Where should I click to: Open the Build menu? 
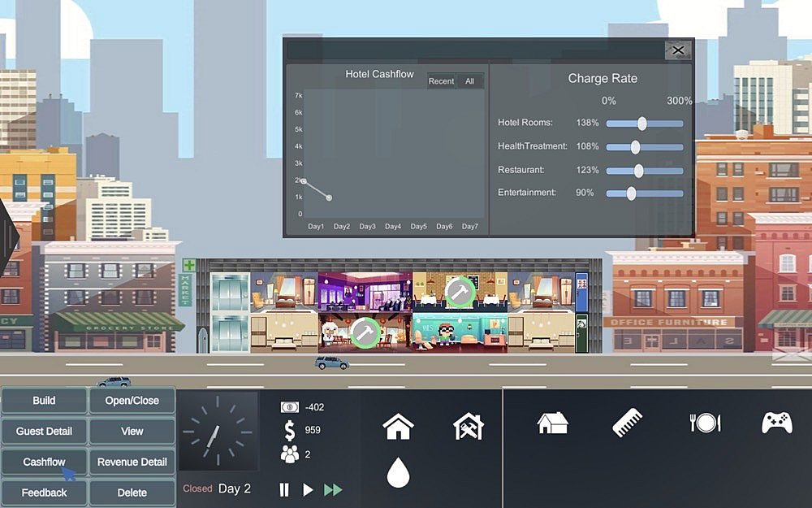tap(44, 401)
